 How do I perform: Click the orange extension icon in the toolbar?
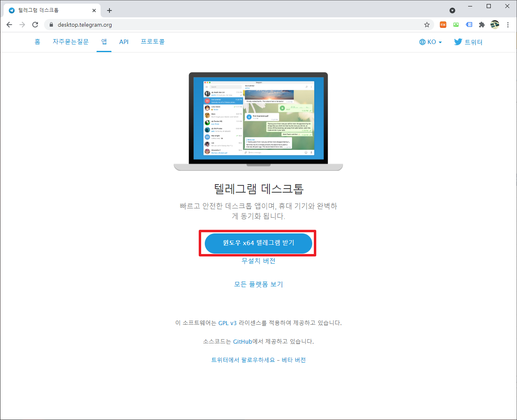coord(443,25)
